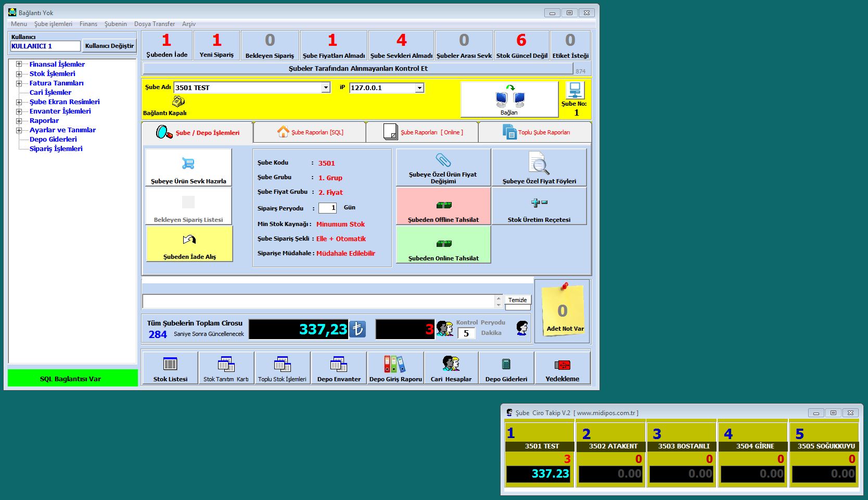Screen dimensions: 868x500
Task: Click Şubeler Tarafından Alınmayanları Kontrol Et
Action: (358, 68)
